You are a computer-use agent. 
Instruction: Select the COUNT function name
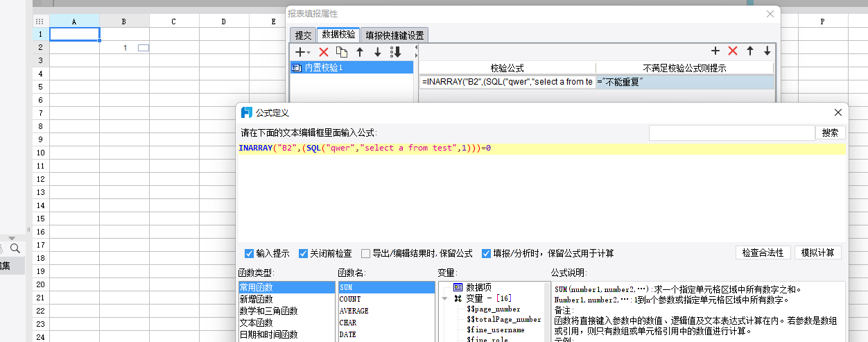[x=385, y=299]
